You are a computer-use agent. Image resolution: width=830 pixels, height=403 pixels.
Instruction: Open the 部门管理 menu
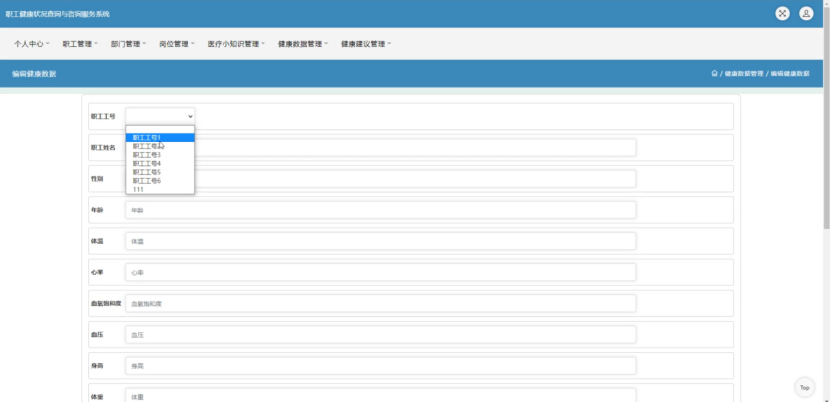click(129, 44)
